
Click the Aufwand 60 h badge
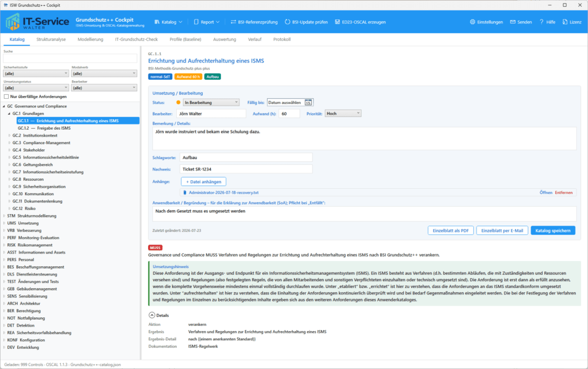188,76
